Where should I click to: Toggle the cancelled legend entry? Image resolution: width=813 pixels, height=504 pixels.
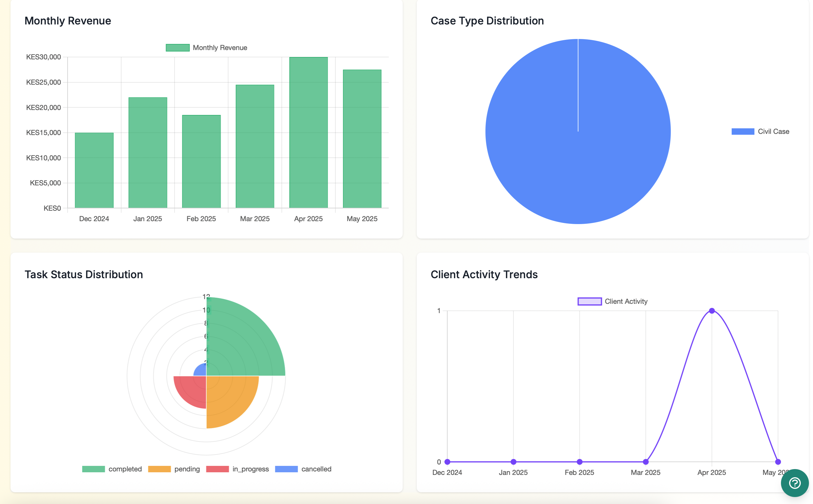303,469
